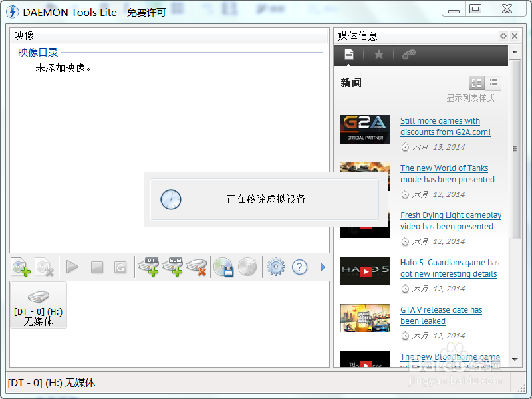Open the Make disc image tool
Viewport: 532px width, 399px height.
pyautogui.click(x=224, y=267)
